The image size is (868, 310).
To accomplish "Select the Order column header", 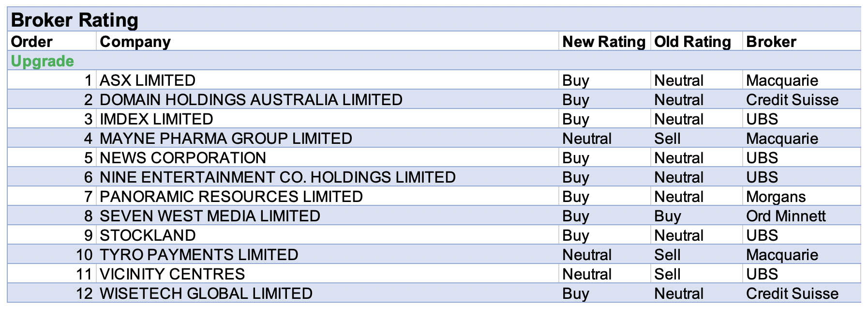I will coord(32,42).
